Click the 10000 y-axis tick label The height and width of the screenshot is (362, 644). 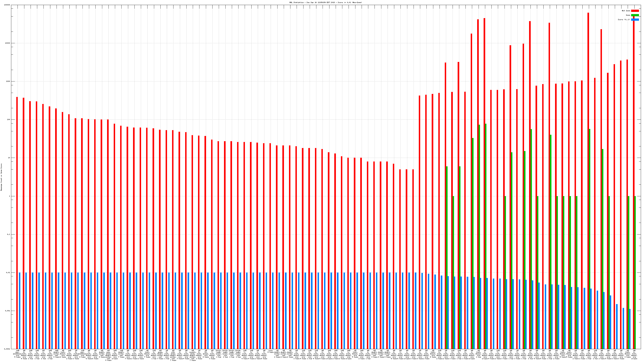click(x=8, y=43)
